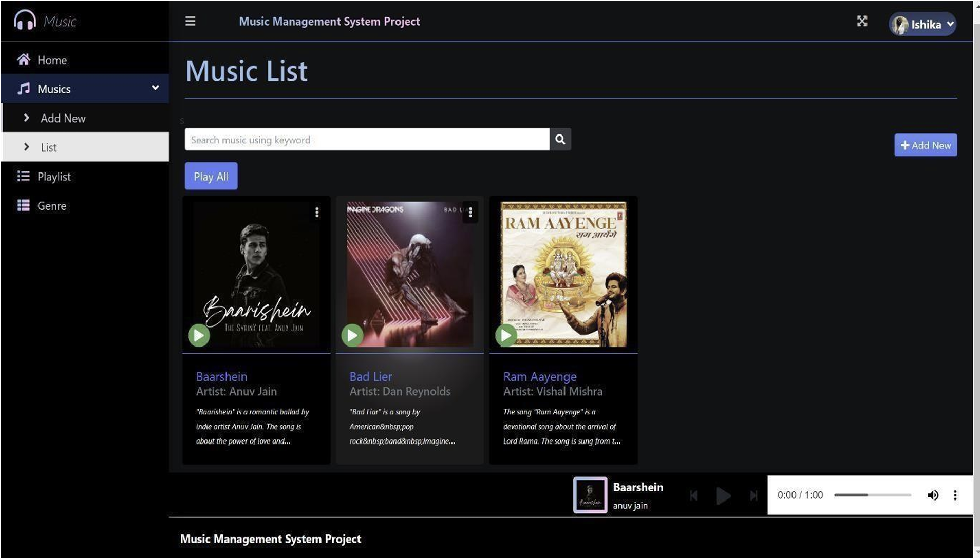The image size is (980, 558).
Task: Play the Bad Lier song
Action: tap(352, 335)
